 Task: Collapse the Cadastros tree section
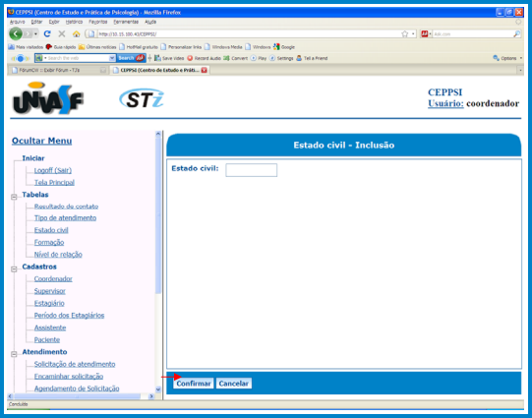(14, 269)
